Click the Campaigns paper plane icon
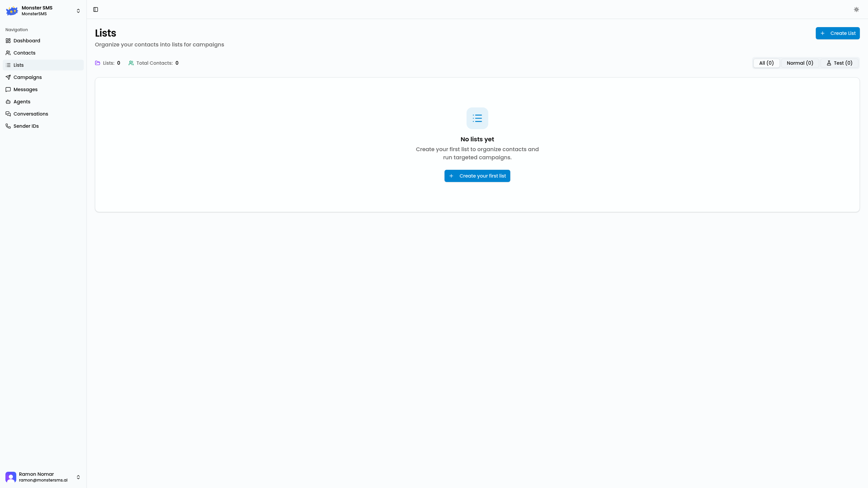 coord(8,77)
